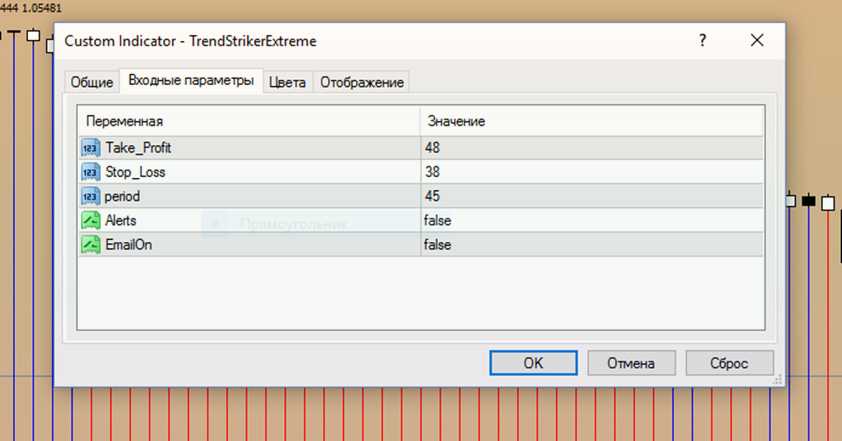The height and width of the screenshot is (441, 842).
Task: Switch to the Общие tab
Action: click(91, 83)
